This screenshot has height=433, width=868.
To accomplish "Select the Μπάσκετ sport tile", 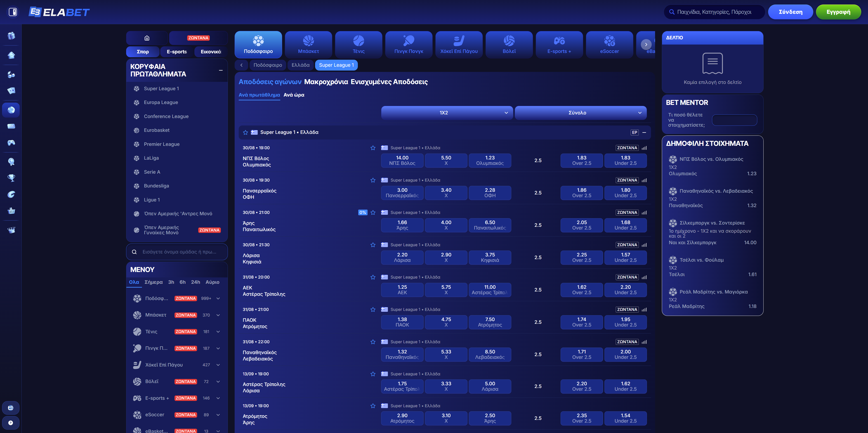I will tap(308, 45).
